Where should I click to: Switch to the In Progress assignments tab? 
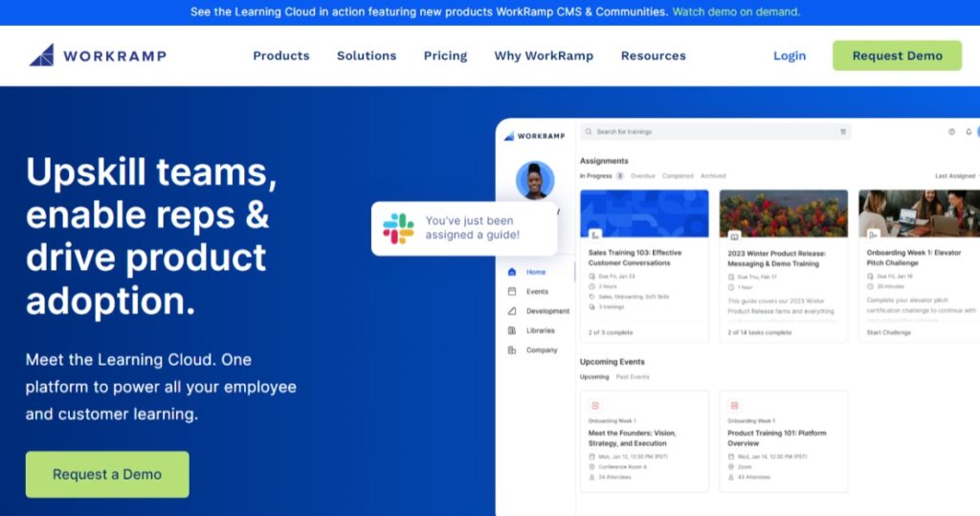pos(601,176)
